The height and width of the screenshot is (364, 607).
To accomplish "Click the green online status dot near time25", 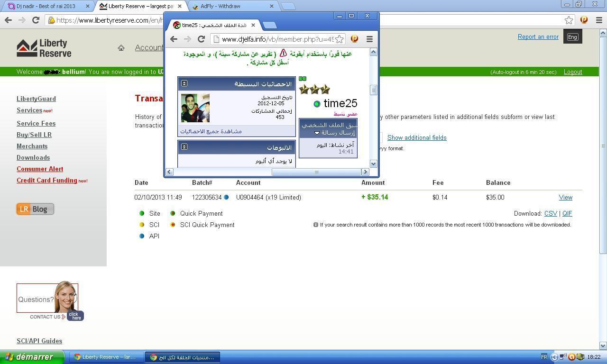I will click(x=317, y=104).
